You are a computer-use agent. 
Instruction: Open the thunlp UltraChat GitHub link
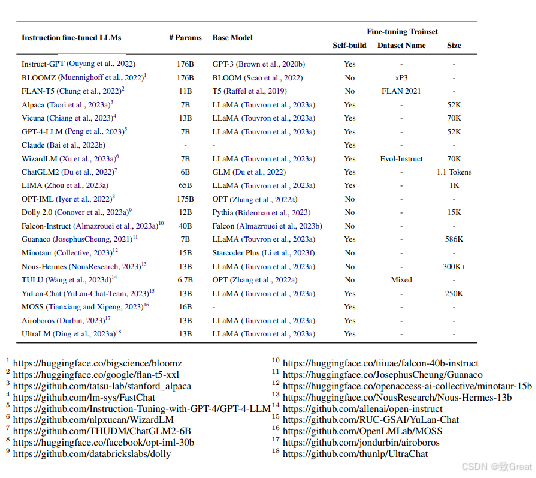(355, 454)
